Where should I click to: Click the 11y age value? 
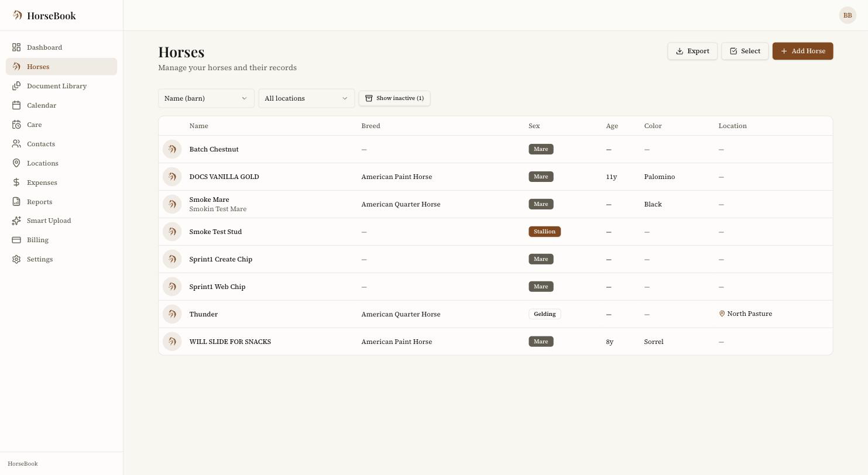point(612,177)
